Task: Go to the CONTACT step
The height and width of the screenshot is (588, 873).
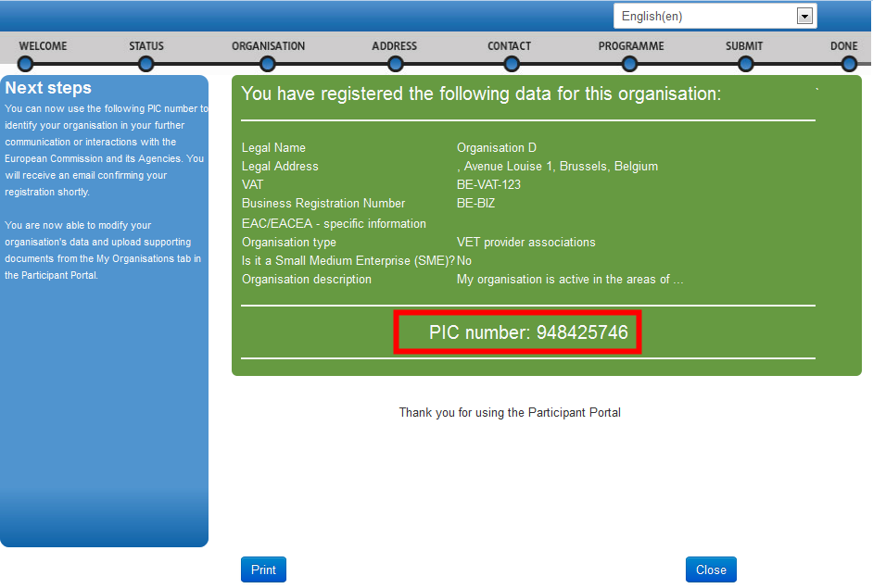Action: [510, 46]
